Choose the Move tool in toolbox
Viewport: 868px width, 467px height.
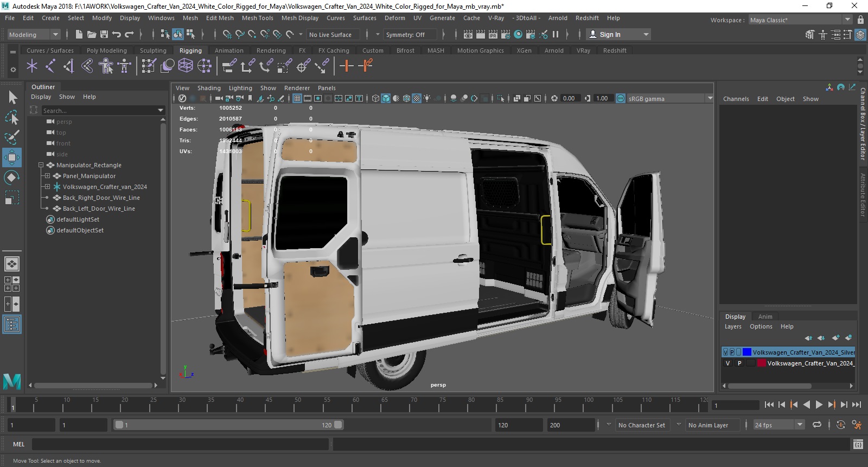coord(12,157)
